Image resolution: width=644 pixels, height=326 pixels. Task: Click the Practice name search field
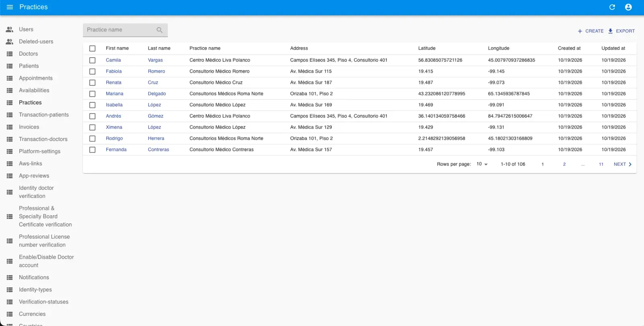point(125,30)
